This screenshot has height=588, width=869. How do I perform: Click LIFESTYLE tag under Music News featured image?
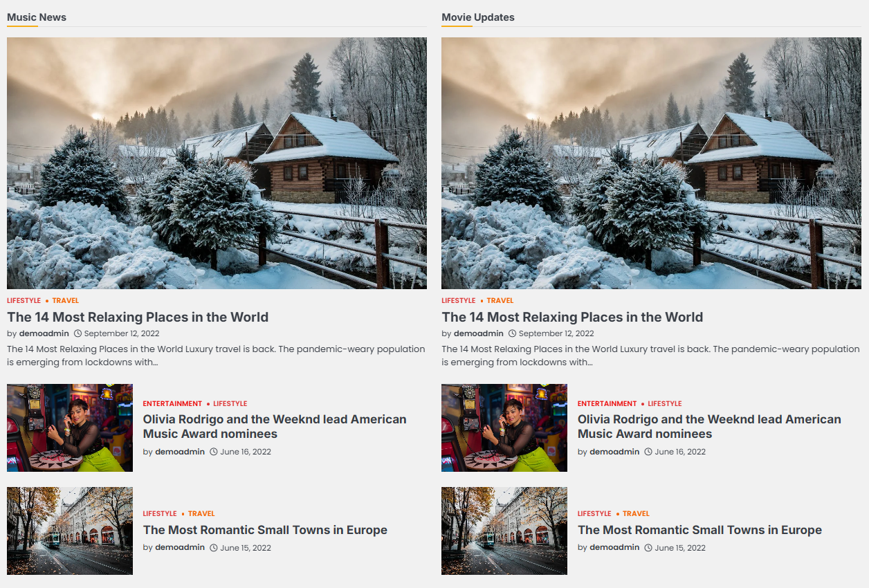(24, 301)
